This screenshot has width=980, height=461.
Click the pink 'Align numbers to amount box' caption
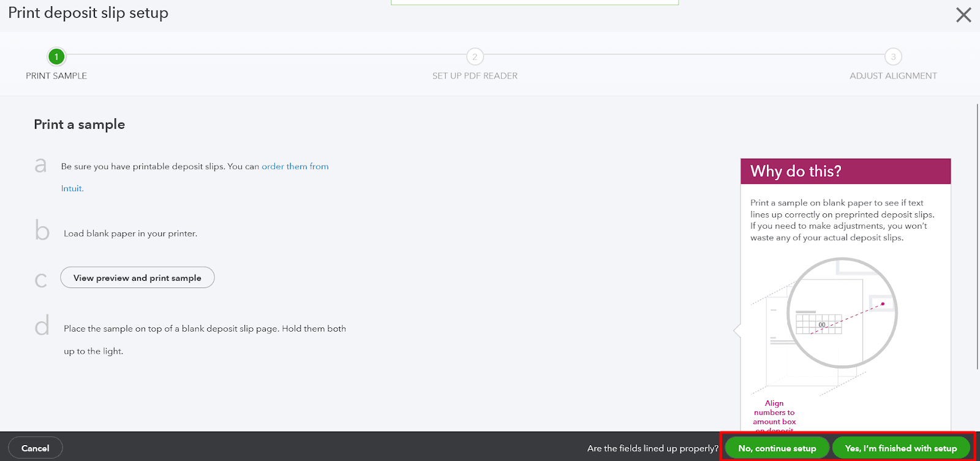pos(774,413)
